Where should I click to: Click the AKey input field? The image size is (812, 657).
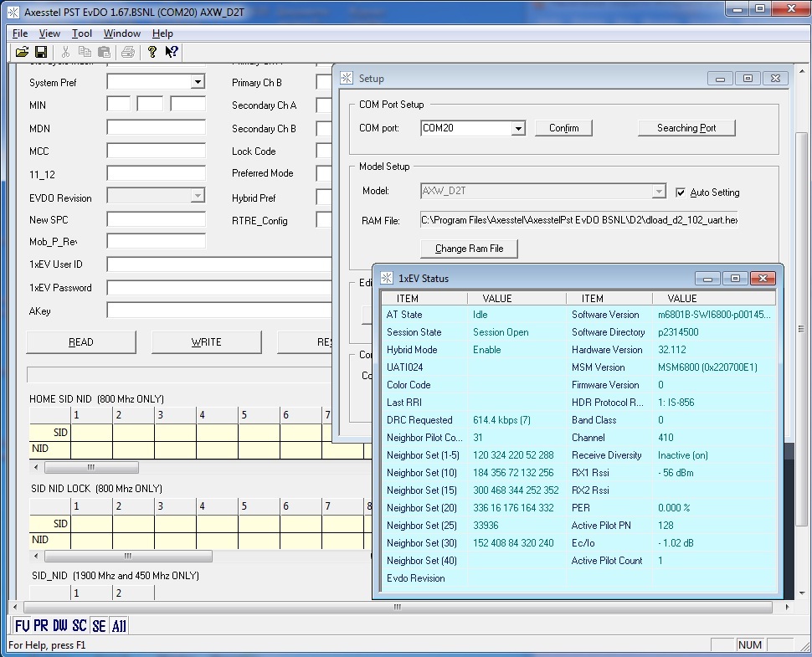click(219, 311)
